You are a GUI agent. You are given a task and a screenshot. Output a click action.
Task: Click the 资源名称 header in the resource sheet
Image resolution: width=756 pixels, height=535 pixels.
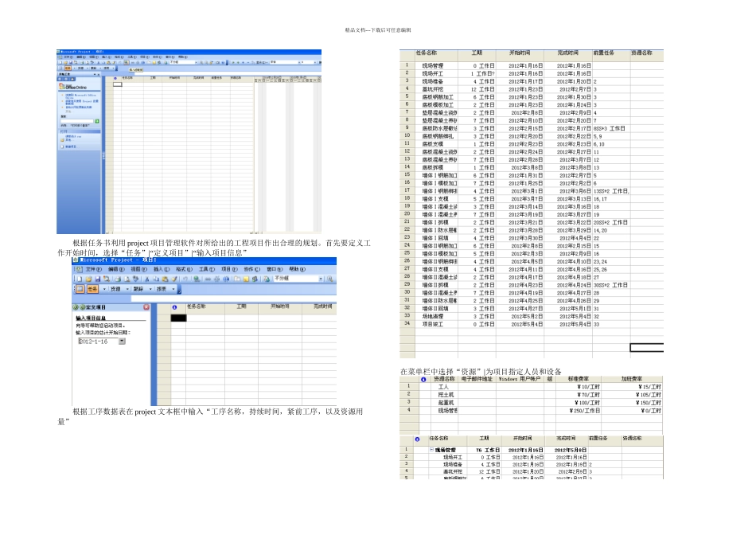(x=444, y=379)
